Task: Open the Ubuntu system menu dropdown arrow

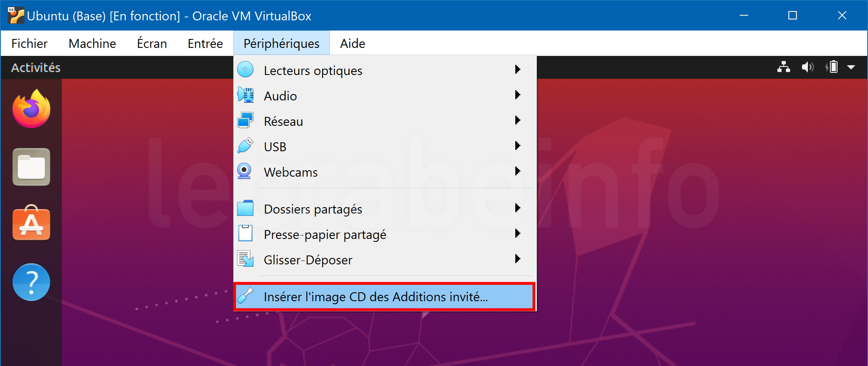Action: click(851, 67)
